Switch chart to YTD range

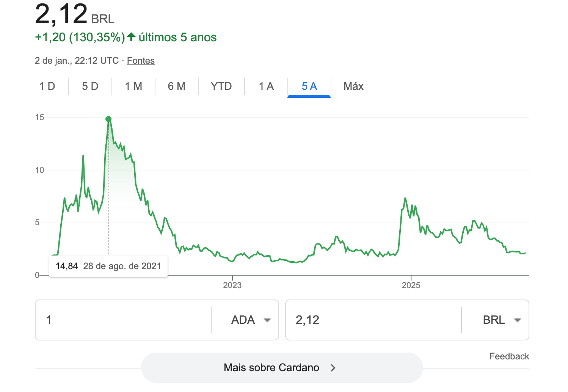point(221,86)
